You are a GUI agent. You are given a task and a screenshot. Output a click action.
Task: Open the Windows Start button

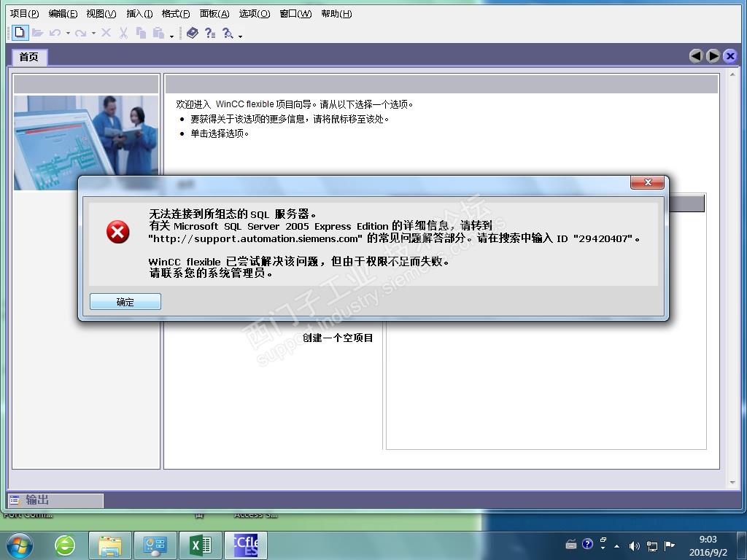(19, 545)
